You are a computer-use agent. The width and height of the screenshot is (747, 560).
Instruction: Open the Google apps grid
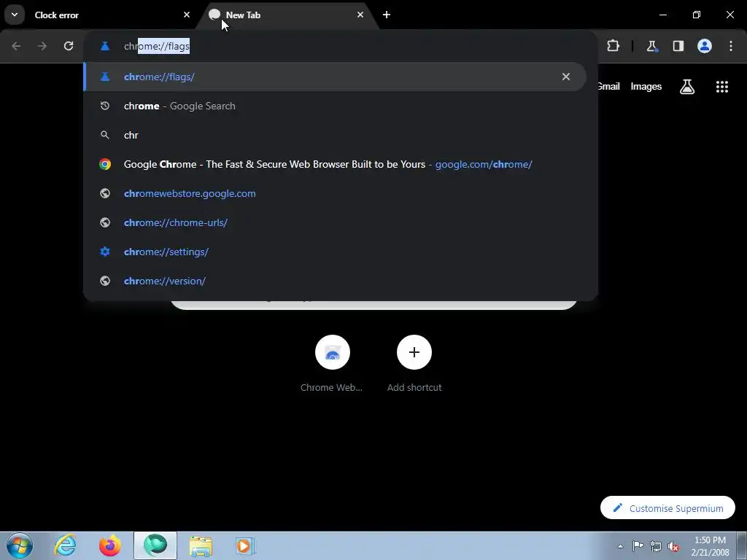pos(721,86)
